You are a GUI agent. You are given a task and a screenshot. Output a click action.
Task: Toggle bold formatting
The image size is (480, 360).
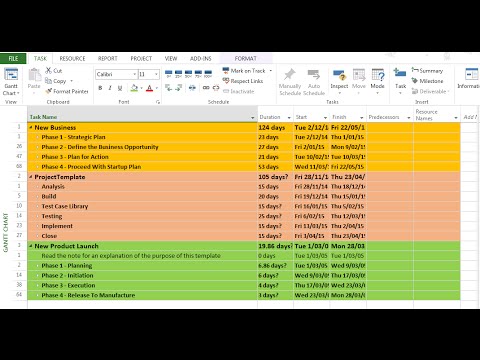[100, 88]
